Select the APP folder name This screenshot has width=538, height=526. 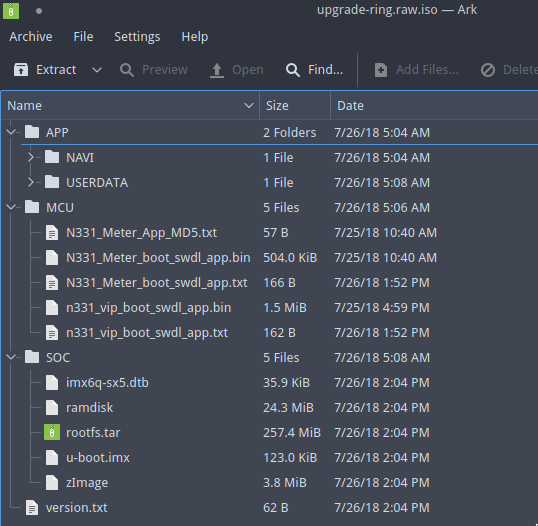click(x=57, y=132)
